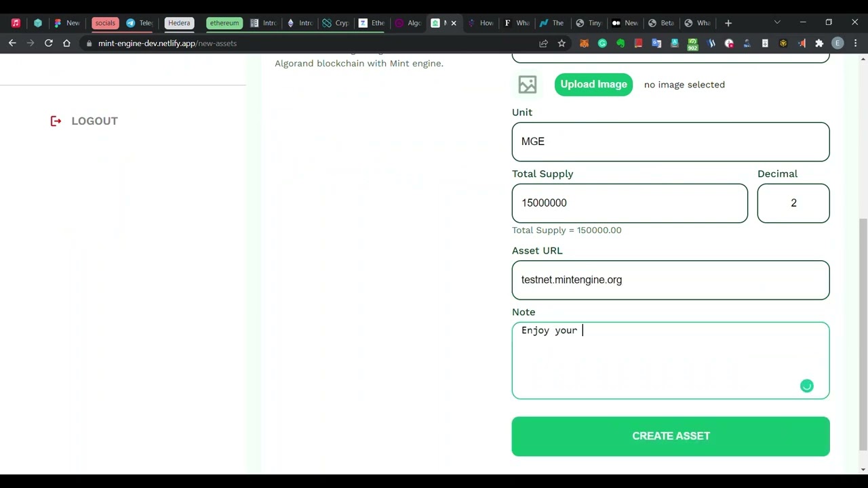Screen dimensions: 868x488
Task: Click the 'no image selected' text
Action: [684, 85]
